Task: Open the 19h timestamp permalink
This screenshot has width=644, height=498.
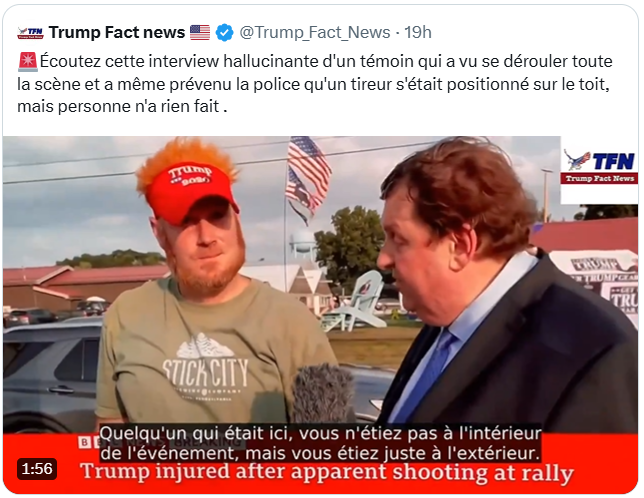Action: 418,32
